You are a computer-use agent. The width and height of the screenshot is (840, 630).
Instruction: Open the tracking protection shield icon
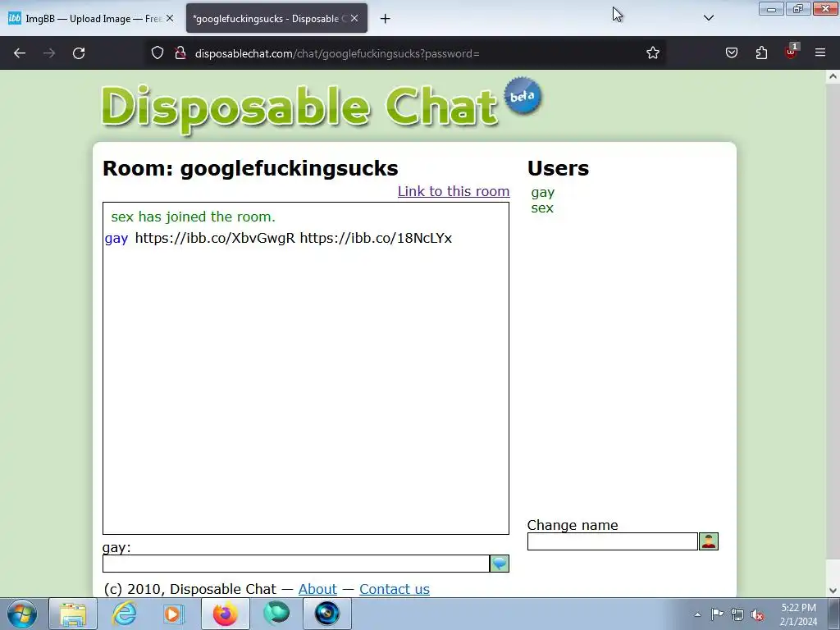[x=157, y=53]
